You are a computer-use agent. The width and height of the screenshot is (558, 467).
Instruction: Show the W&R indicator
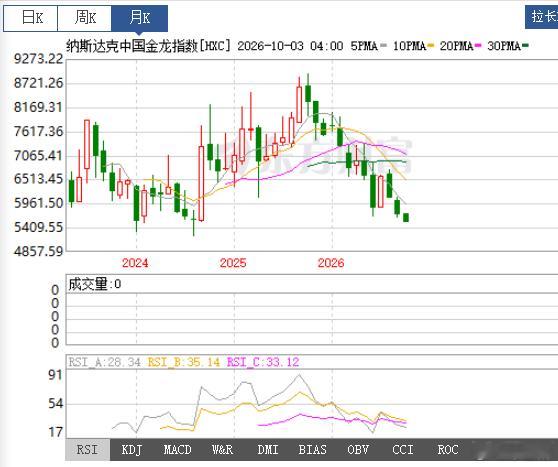pos(222,450)
